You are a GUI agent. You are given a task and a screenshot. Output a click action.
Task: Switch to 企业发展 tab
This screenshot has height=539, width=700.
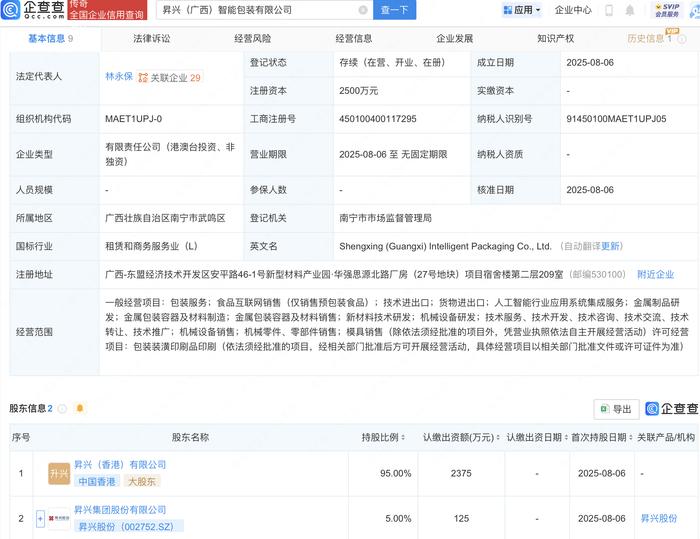pos(454,39)
